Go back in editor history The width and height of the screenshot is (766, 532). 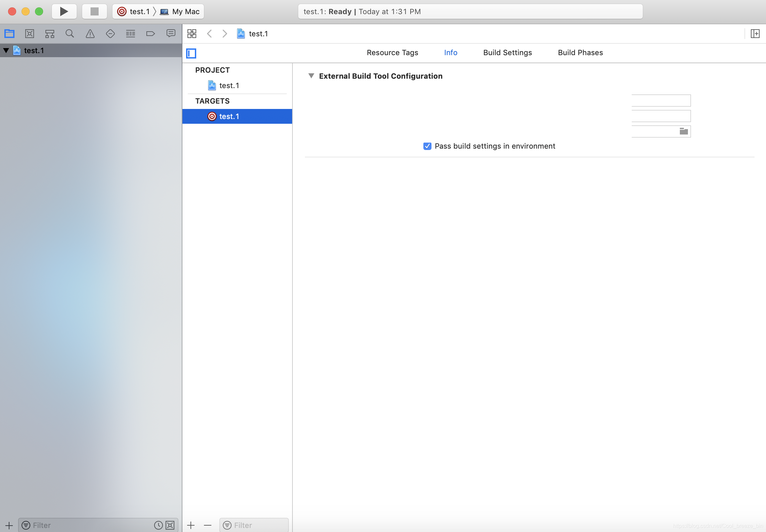pyautogui.click(x=209, y=34)
